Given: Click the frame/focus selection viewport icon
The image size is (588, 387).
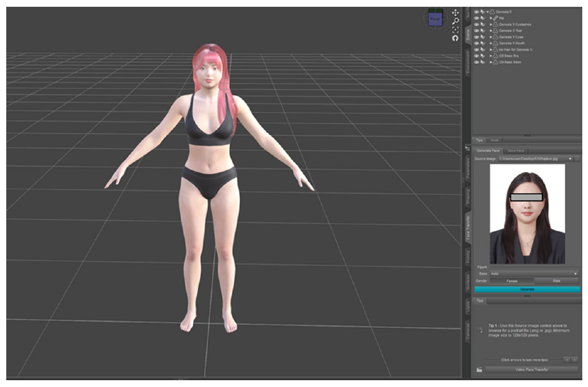Looking at the screenshot, I should tap(455, 30).
